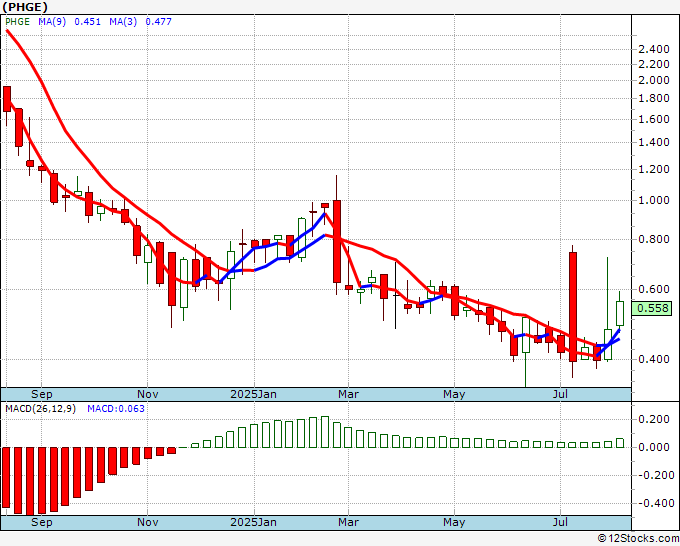Select 2025Jan on the MACD panel date axis

click(x=253, y=522)
